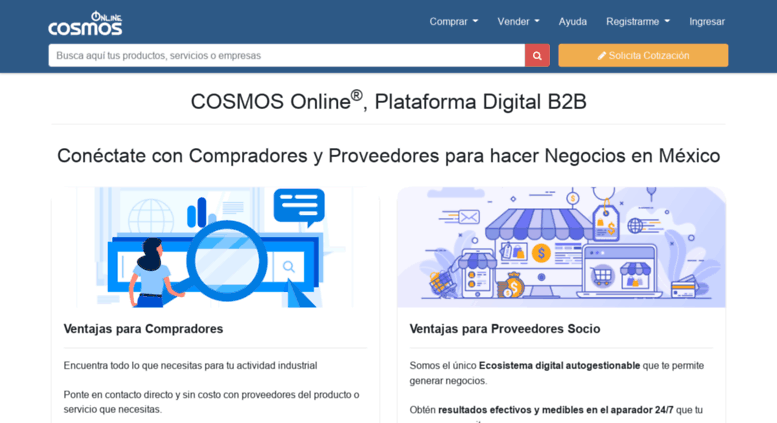Click the Conéctate con Compradores y Proveedores heading
Screen dimensions: 777x423
point(388,156)
